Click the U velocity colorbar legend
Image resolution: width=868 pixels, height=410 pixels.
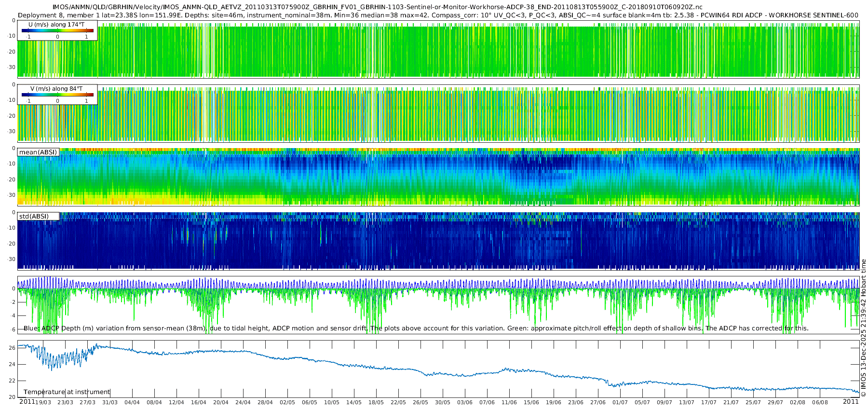point(57,30)
